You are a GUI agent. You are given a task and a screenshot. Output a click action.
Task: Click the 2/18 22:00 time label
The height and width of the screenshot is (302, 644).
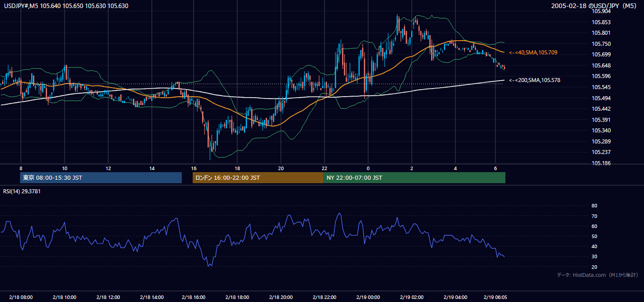[x=325, y=297]
